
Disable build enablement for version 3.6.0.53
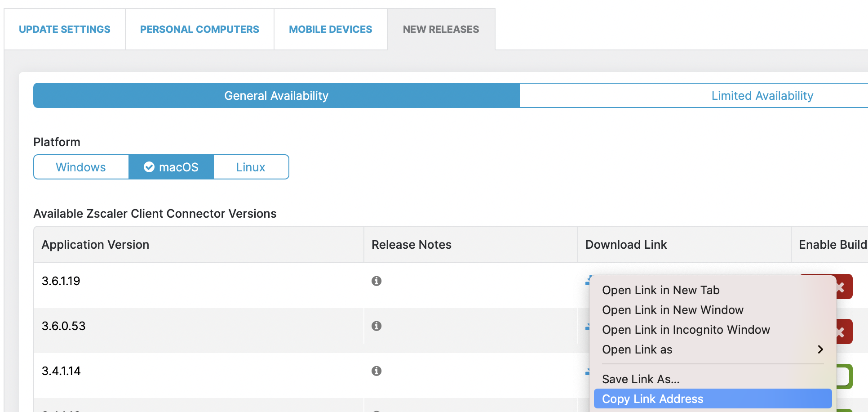841,331
